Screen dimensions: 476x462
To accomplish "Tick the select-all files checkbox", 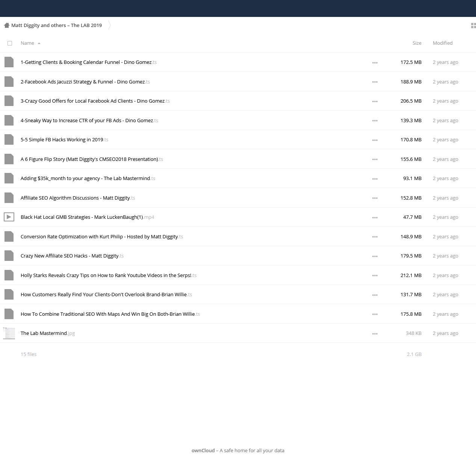I will coord(10,43).
